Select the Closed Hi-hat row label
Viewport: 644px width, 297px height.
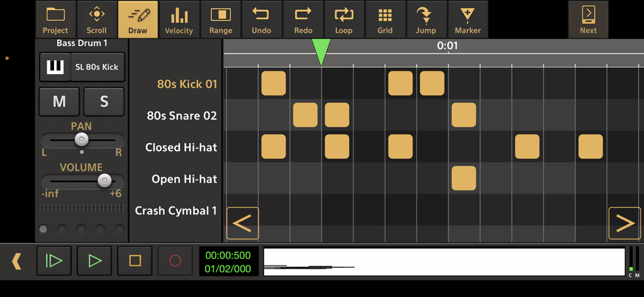click(x=181, y=148)
